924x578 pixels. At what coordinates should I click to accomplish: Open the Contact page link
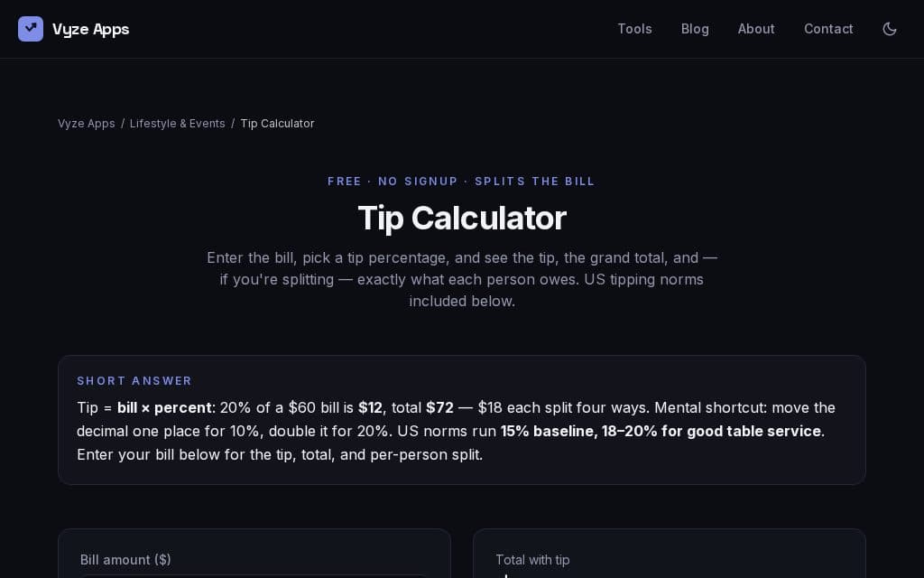point(828,29)
